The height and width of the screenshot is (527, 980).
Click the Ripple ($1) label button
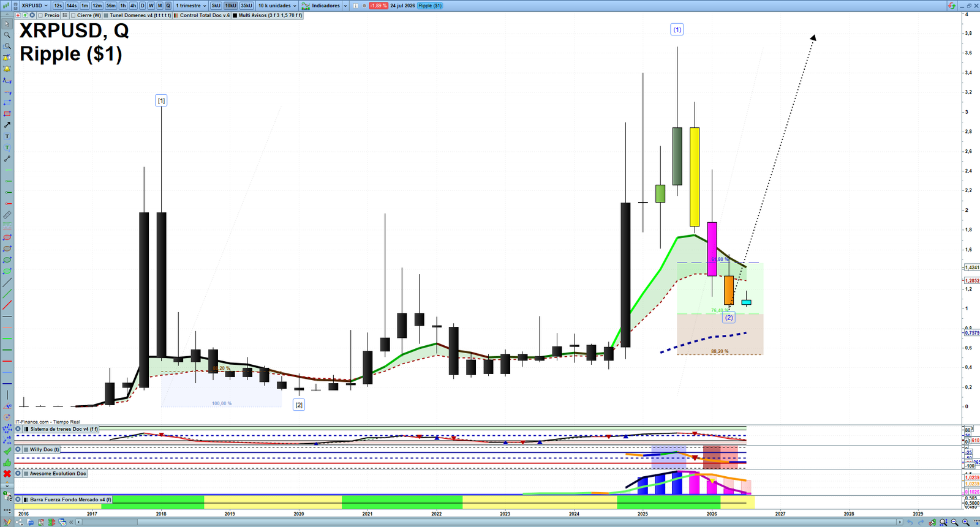(430, 6)
